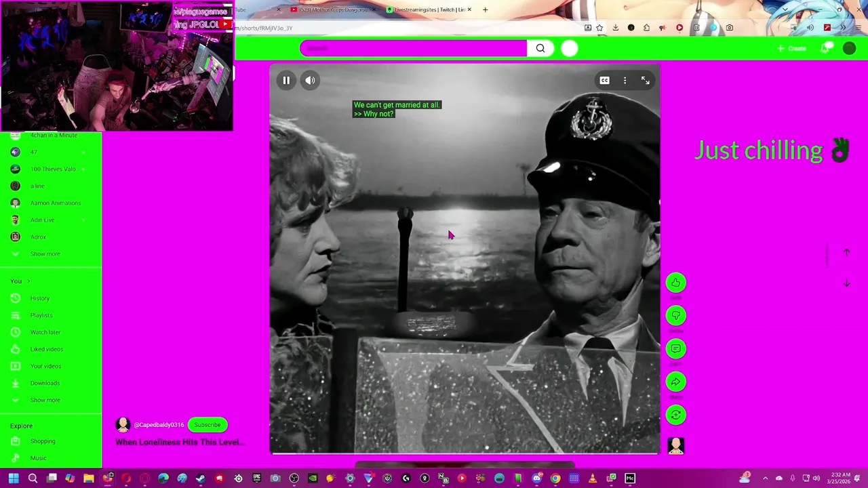
Task: Open Discord from the taskbar
Action: 536,479
